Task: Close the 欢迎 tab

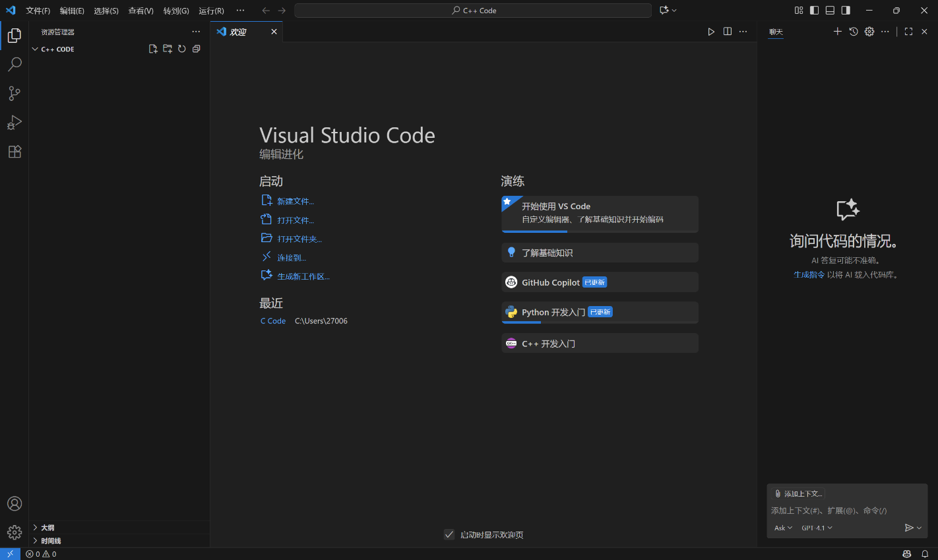Action: pyautogui.click(x=274, y=32)
